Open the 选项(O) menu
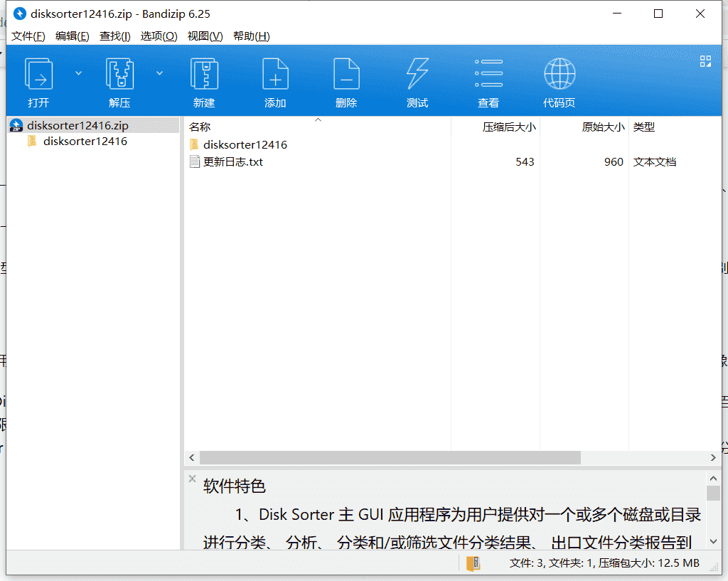The height and width of the screenshot is (581, 728). pos(159,36)
